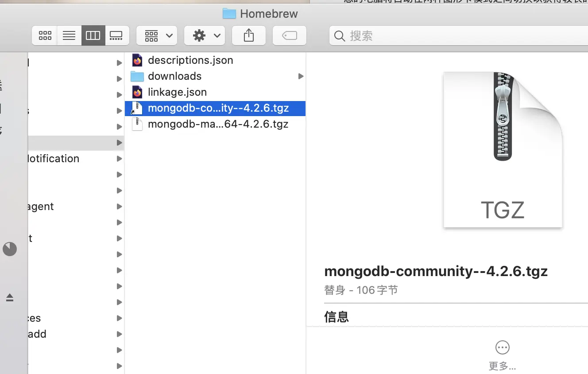
Task: Click the Share toolbar button
Action: click(249, 35)
